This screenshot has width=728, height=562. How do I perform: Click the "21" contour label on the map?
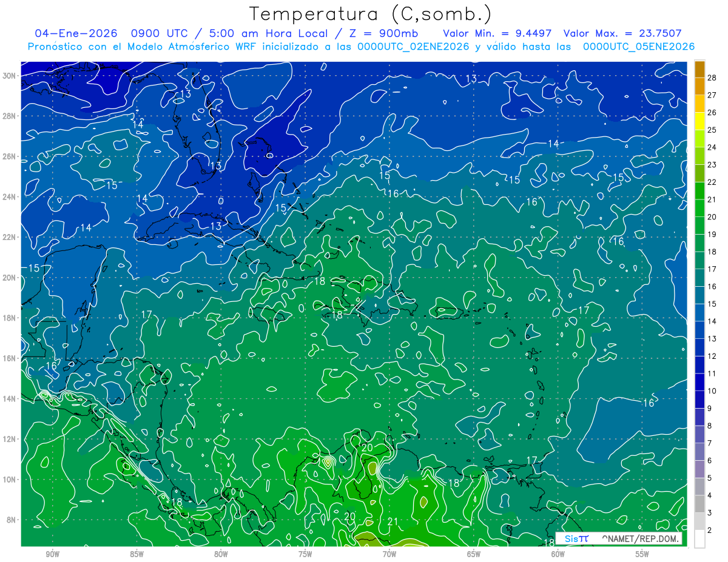coord(393,521)
